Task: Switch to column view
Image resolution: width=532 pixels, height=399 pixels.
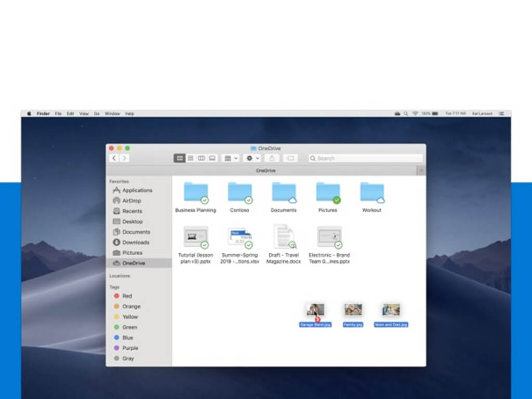Action: [x=202, y=158]
